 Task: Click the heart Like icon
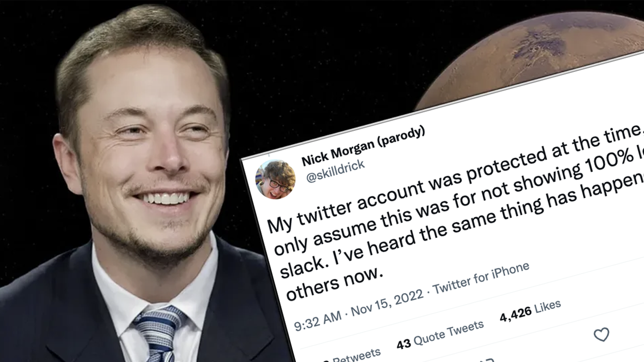(601, 335)
